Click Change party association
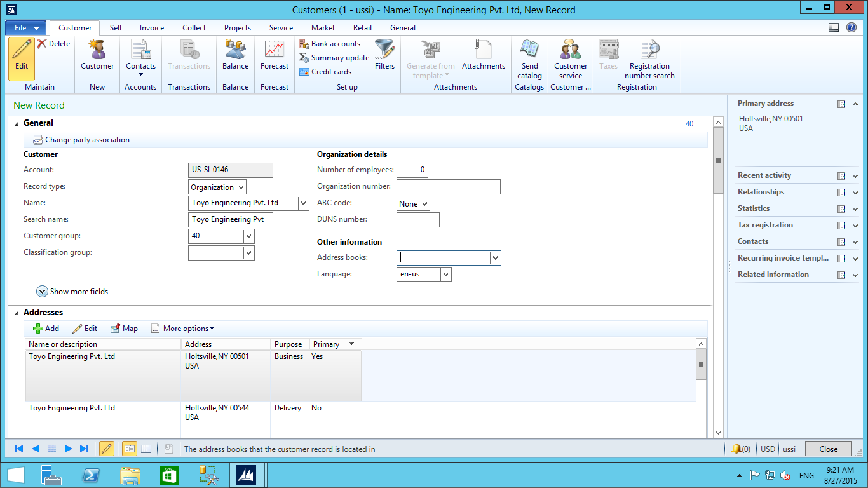 tap(81, 140)
